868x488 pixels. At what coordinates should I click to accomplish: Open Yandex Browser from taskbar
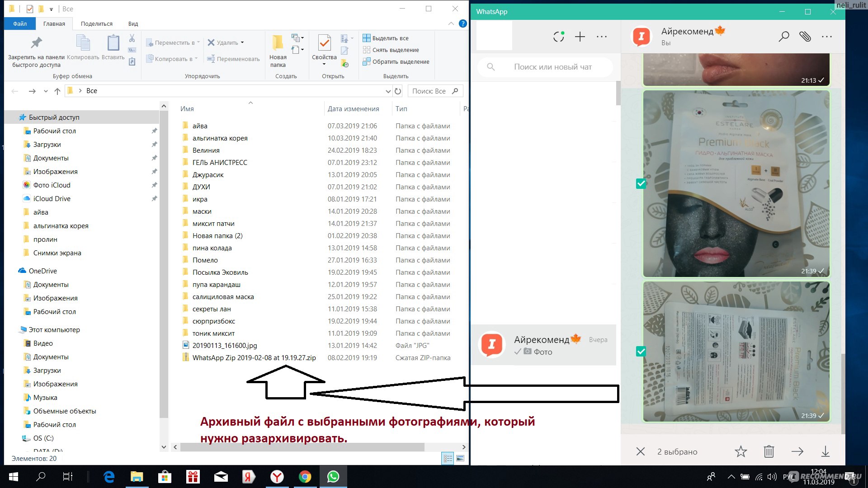277,477
